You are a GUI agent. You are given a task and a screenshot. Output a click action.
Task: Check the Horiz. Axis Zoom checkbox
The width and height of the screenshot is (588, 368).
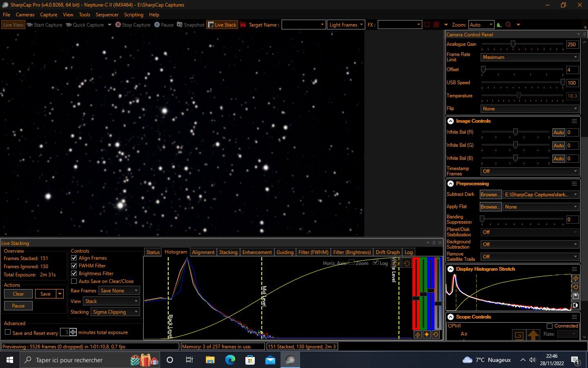tap(352, 263)
